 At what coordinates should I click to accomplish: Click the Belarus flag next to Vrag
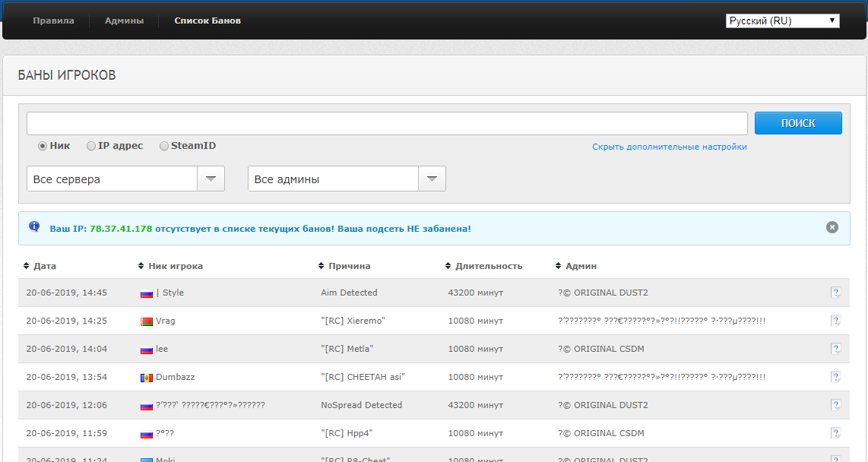point(147,322)
